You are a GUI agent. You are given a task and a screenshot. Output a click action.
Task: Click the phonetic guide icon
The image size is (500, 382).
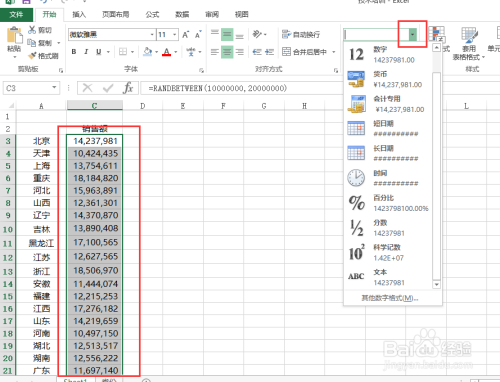pyautogui.click(x=191, y=52)
